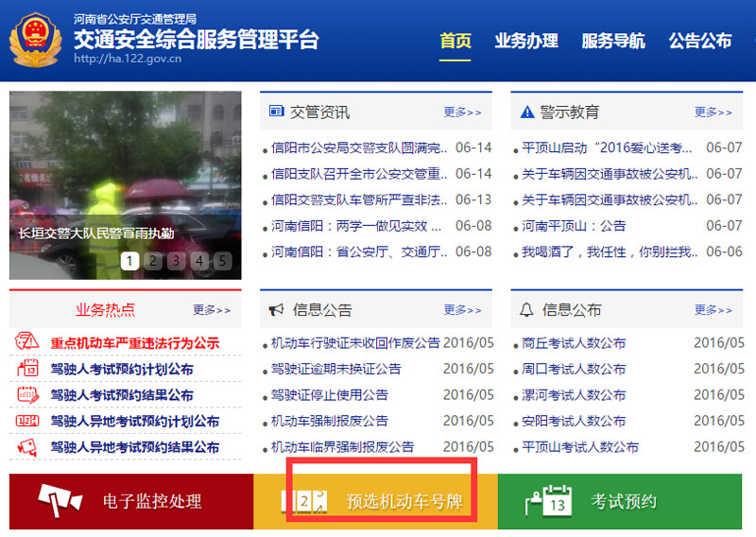The height and width of the screenshot is (537, 756).
Task: Open the 考试预约 button
Action: point(620,501)
